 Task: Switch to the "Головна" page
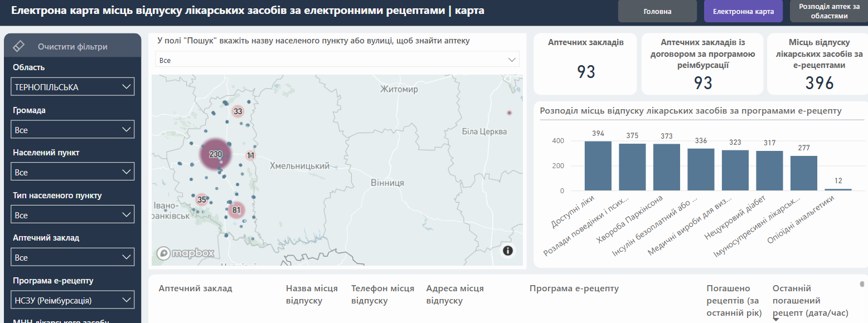click(x=657, y=11)
